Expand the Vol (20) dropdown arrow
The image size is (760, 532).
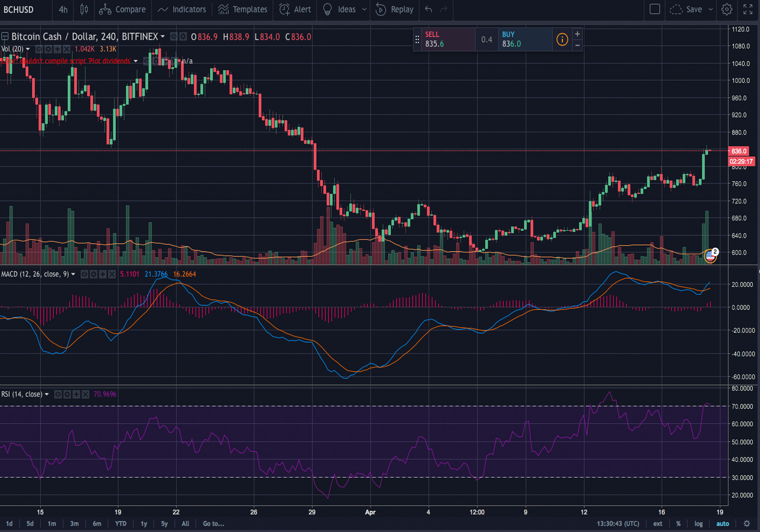[27, 49]
